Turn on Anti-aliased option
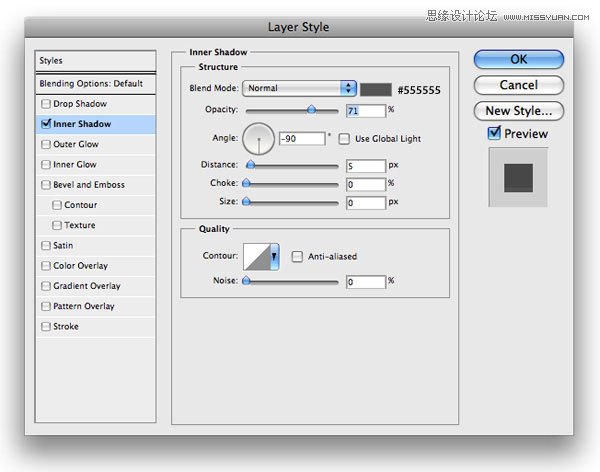This screenshot has height=472, width=600. [297, 256]
